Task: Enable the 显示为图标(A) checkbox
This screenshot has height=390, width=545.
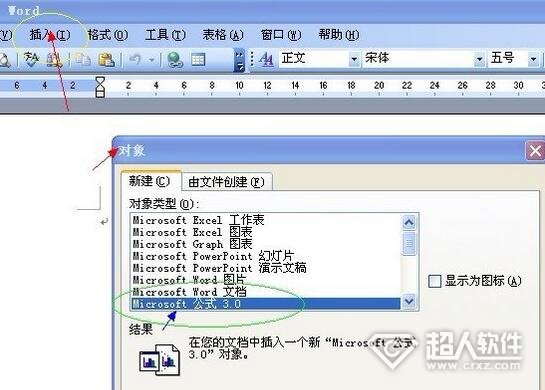Action: coord(434,281)
